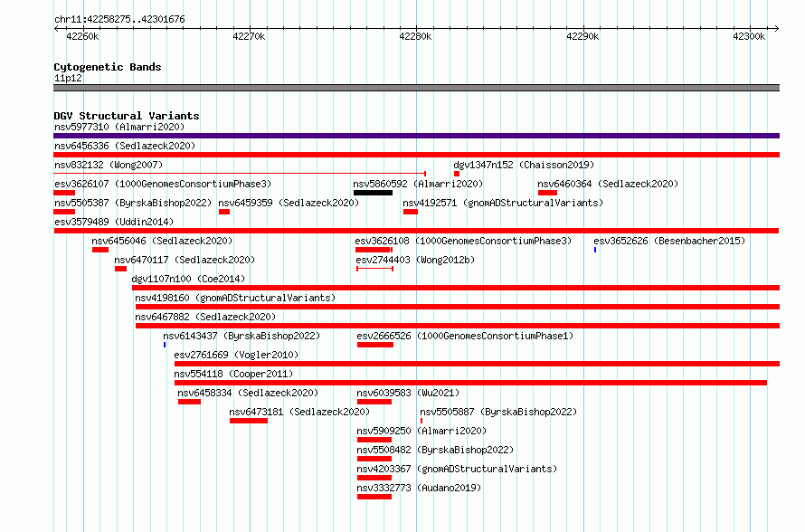Viewport: 805px width, 532px height.
Task: Open nsv6143437 (ByrskaBishop2022) label
Action: (241, 336)
